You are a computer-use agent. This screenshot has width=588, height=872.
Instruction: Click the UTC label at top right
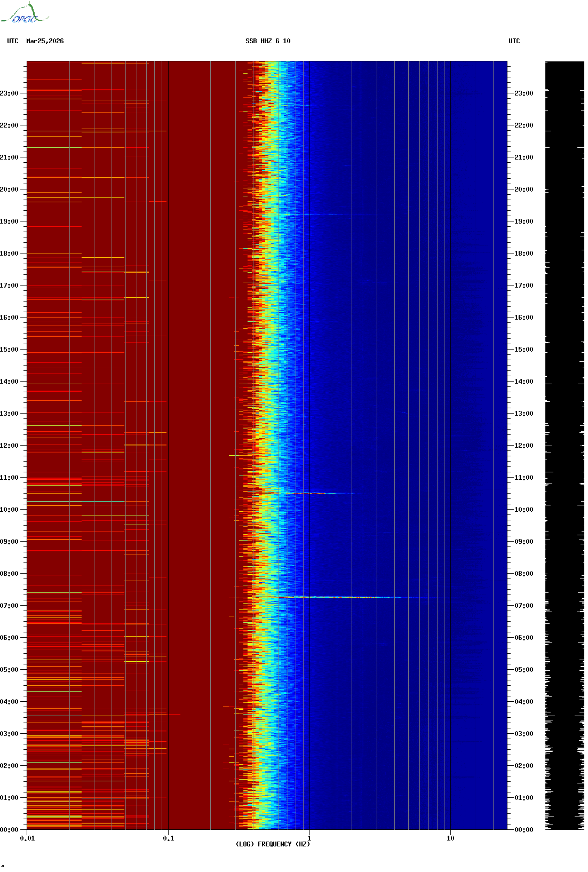[514, 41]
